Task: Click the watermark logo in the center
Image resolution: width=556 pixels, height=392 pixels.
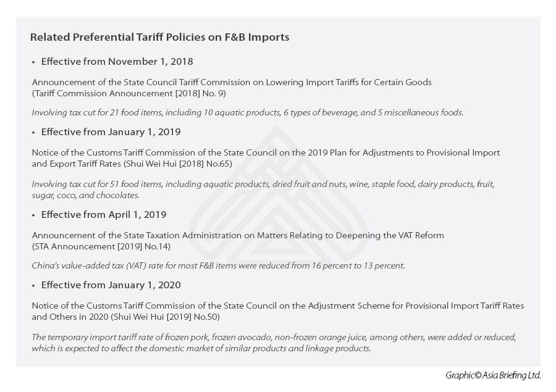Action: click(278, 196)
